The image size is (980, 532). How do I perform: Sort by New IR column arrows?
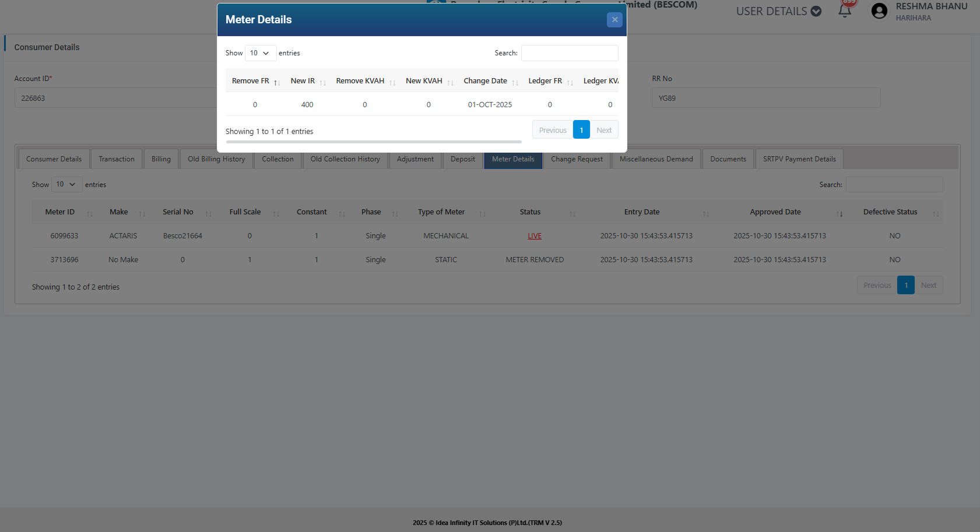[x=322, y=82]
